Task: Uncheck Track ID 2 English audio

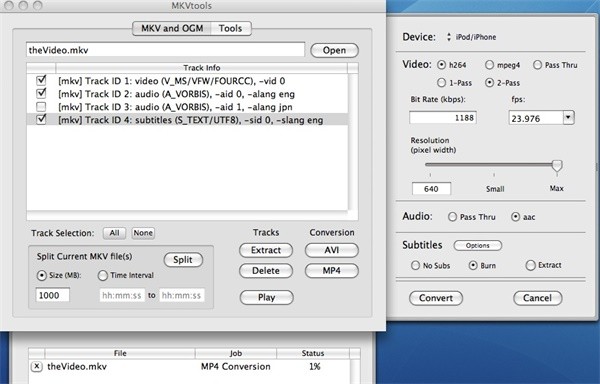Action: click(41, 94)
